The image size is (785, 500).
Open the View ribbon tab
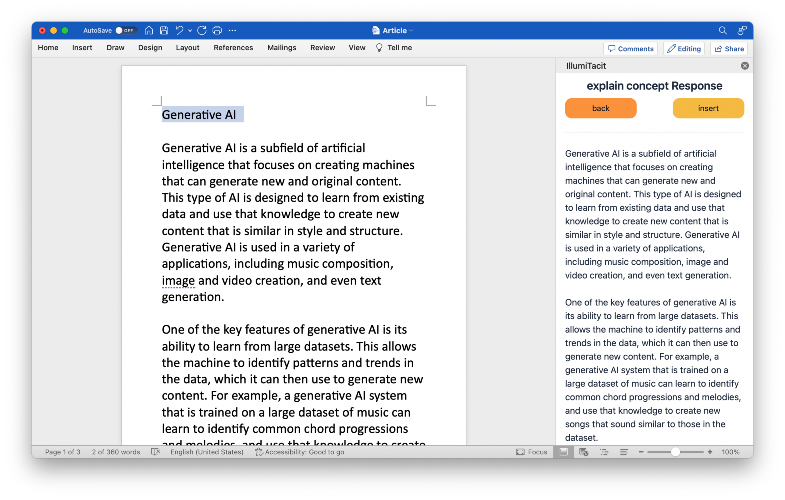[357, 48]
